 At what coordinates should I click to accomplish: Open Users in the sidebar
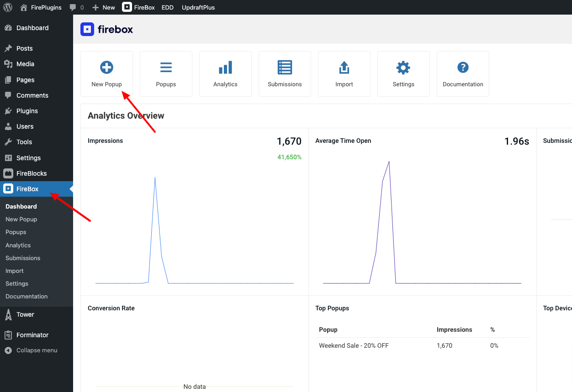[x=37, y=126]
